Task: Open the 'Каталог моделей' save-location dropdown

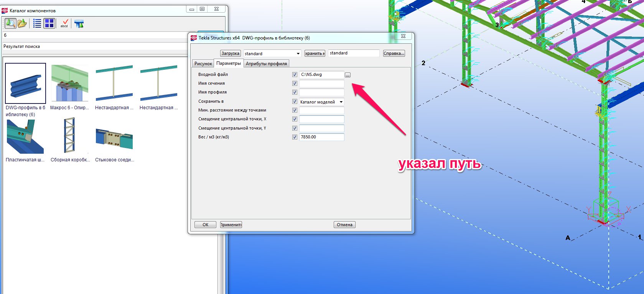Action: click(x=321, y=102)
